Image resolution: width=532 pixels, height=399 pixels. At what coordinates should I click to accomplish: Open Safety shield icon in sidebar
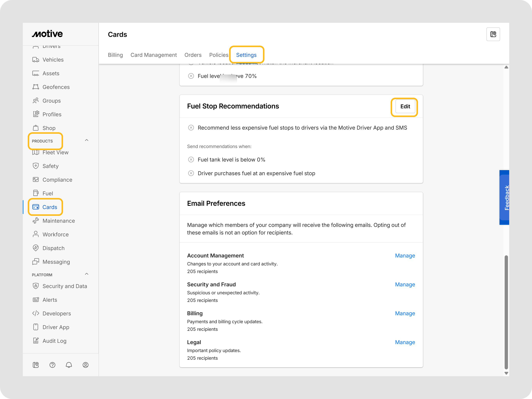[x=36, y=166]
